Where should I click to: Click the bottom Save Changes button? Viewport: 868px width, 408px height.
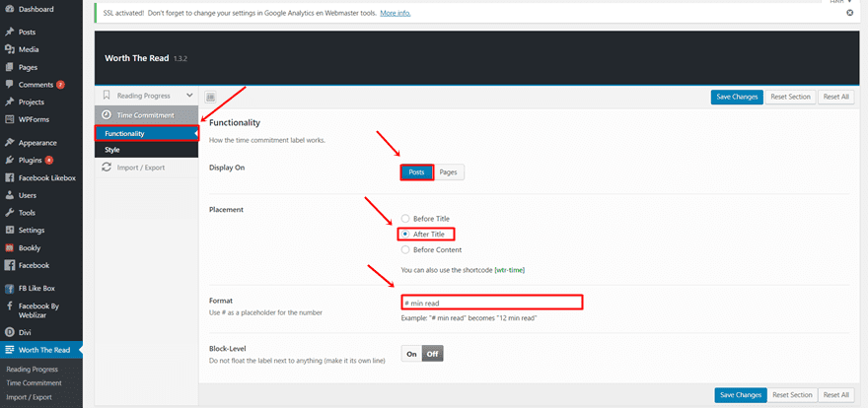click(740, 395)
